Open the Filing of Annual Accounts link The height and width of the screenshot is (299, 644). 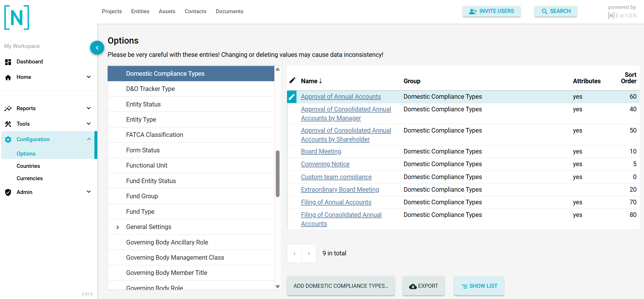point(336,202)
